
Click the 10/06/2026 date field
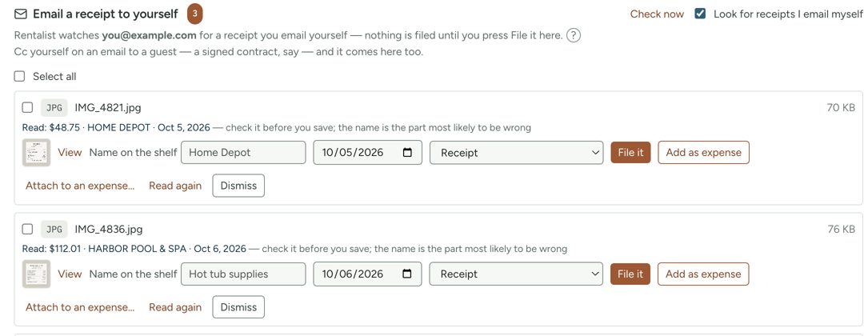[367, 274]
